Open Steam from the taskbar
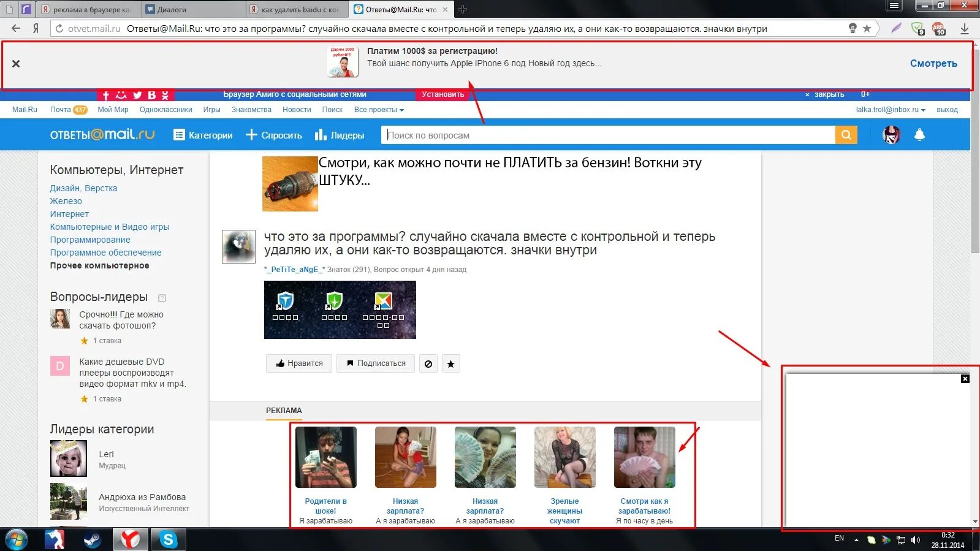Image resolution: width=980 pixels, height=551 pixels. point(93,539)
